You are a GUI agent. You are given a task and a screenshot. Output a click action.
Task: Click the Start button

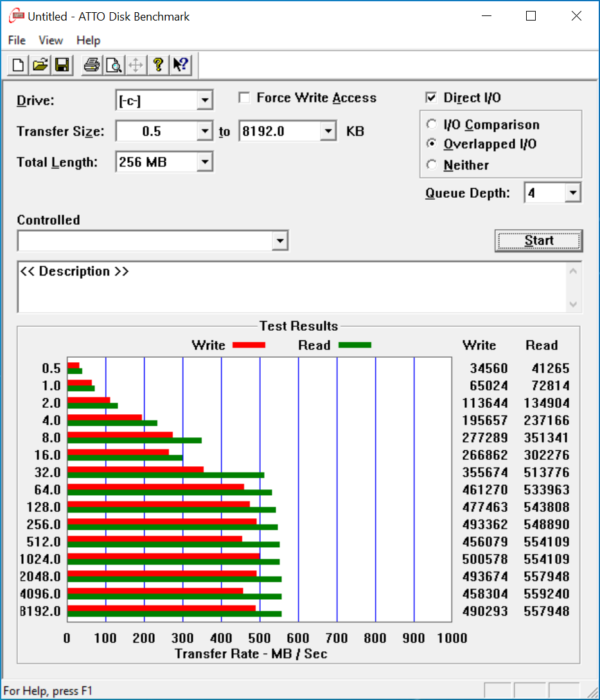539,241
